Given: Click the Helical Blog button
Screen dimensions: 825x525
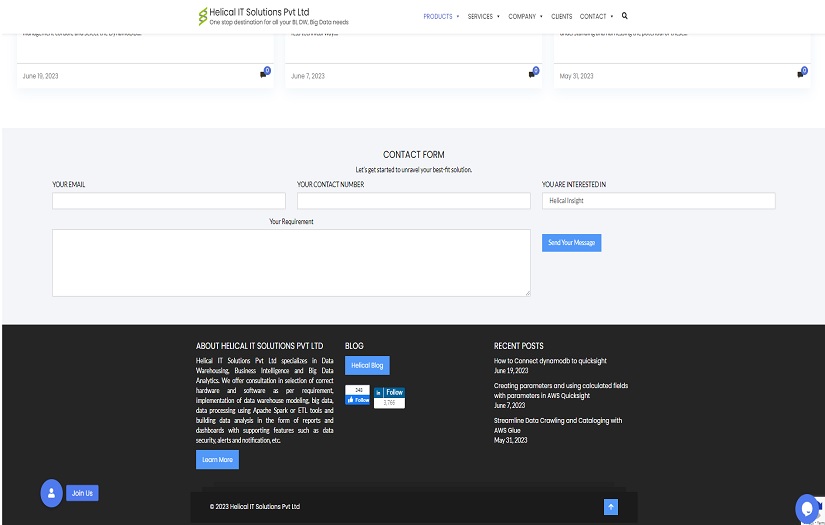Looking at the screenshot, I should (x=367, y=365).
